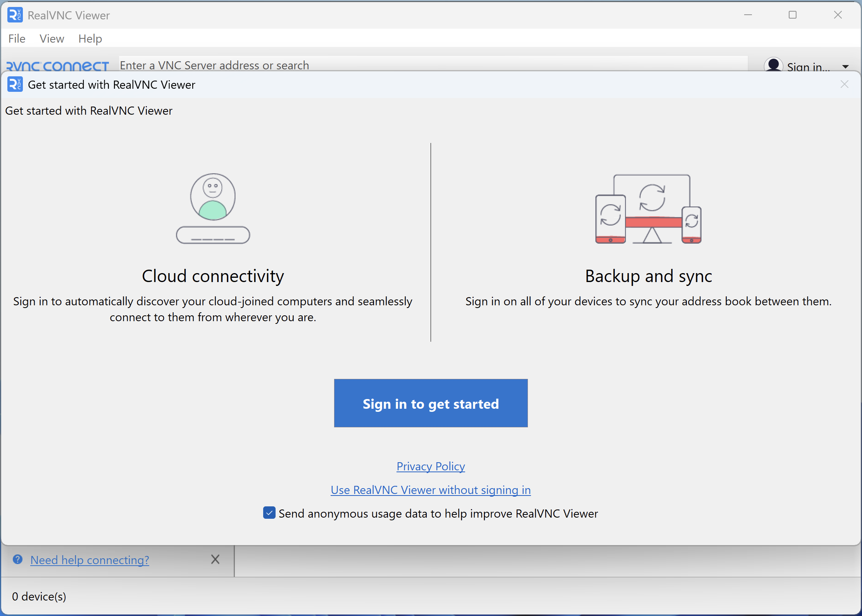Viewport: 862px width, 616px height.
Task: Click the Backup and sync devices illustration
Action: pos(648,209)
